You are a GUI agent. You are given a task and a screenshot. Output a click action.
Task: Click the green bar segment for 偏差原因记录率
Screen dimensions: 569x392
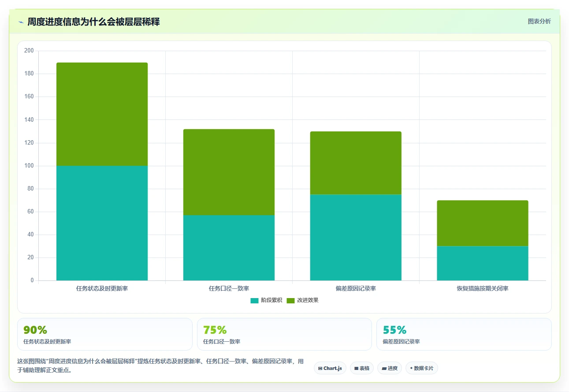click(356, 163)
